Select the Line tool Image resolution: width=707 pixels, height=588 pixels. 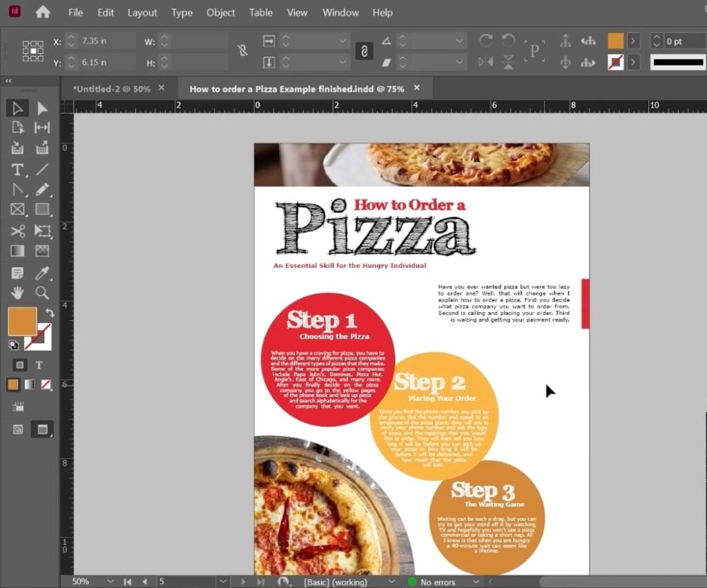pos(42,169)
